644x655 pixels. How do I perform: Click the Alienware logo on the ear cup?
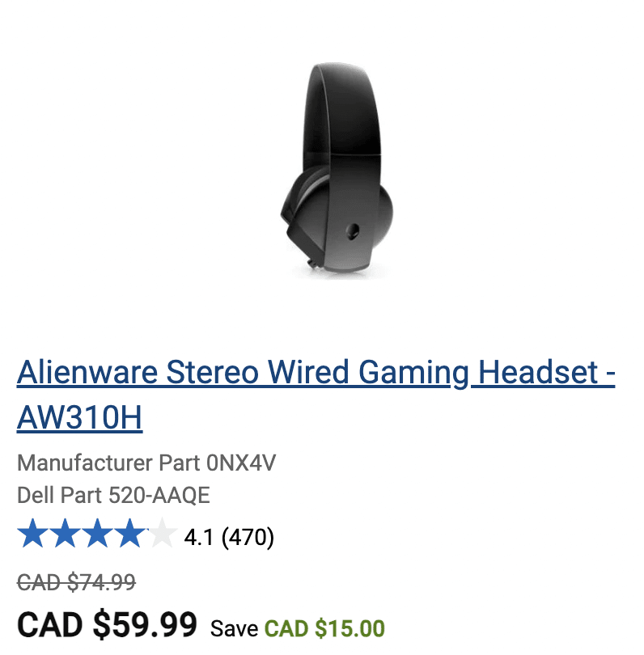(x=353, y=231)
